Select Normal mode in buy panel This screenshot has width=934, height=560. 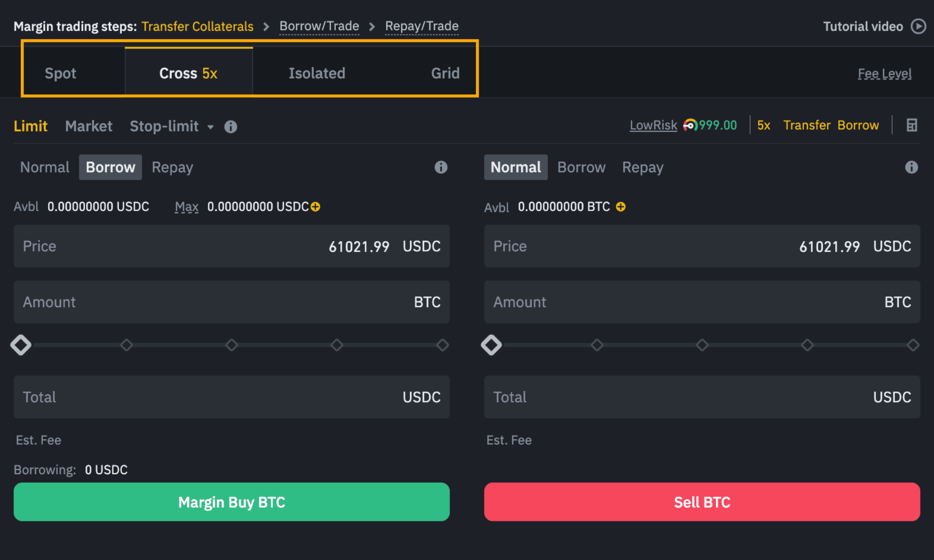click(x=44, y=167)
